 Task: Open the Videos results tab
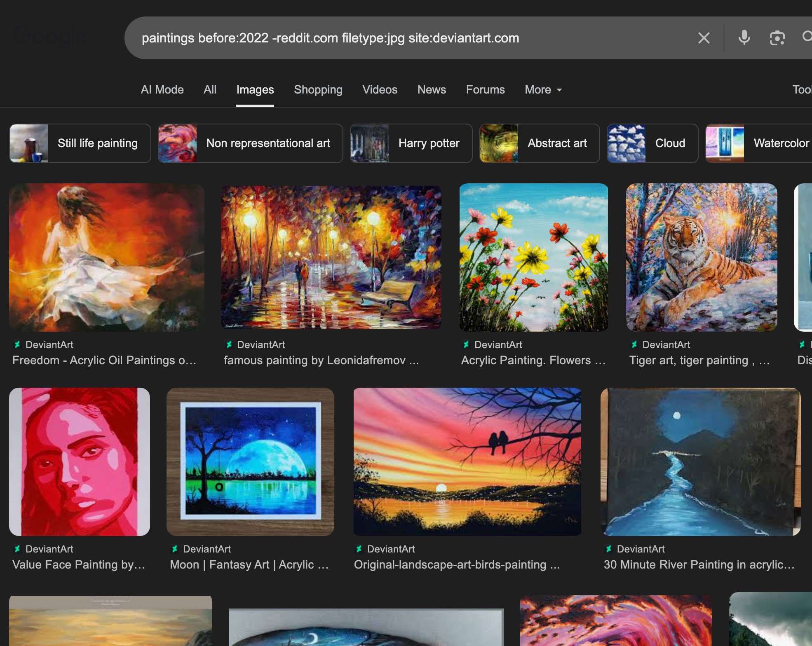click(x=380, y=89)
